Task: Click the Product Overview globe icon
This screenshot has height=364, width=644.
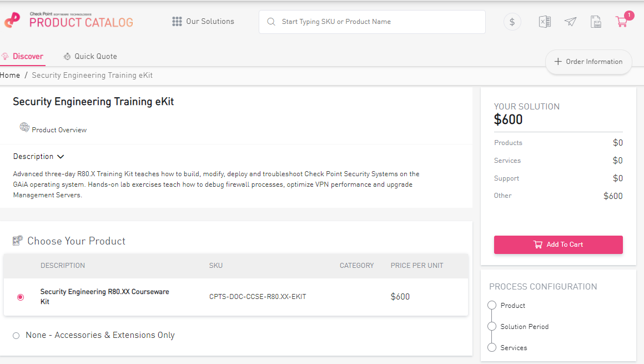Action: (24, 127)
